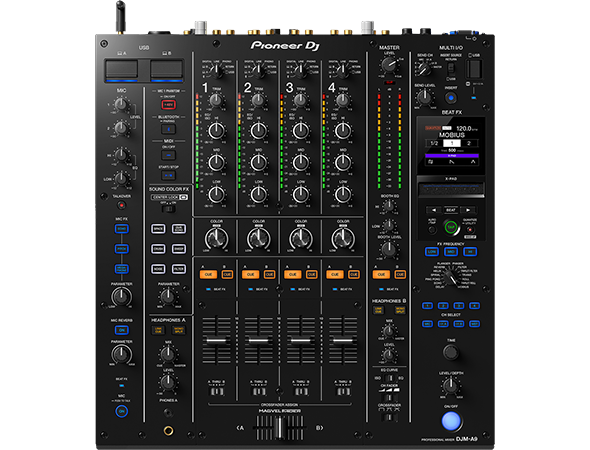
Task: Toggle the MIC 1 Phantom +48V button
Action: (169, 104)
